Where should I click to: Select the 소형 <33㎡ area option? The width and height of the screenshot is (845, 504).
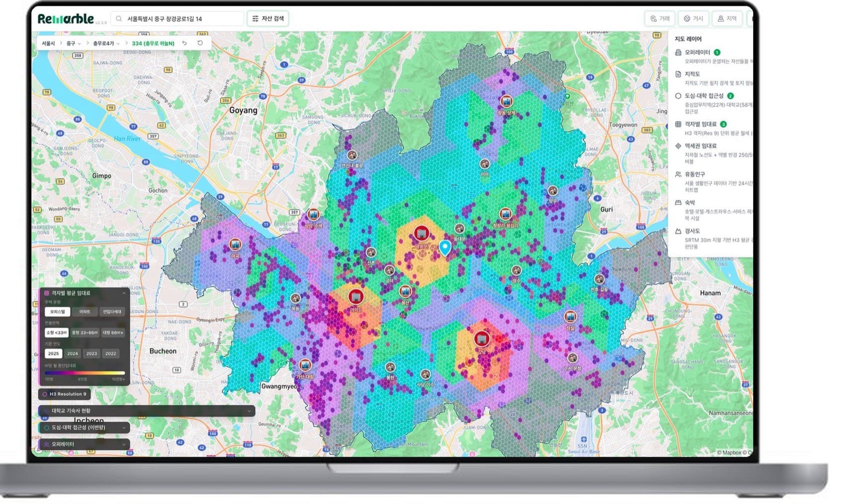click(x=57, y=333)
